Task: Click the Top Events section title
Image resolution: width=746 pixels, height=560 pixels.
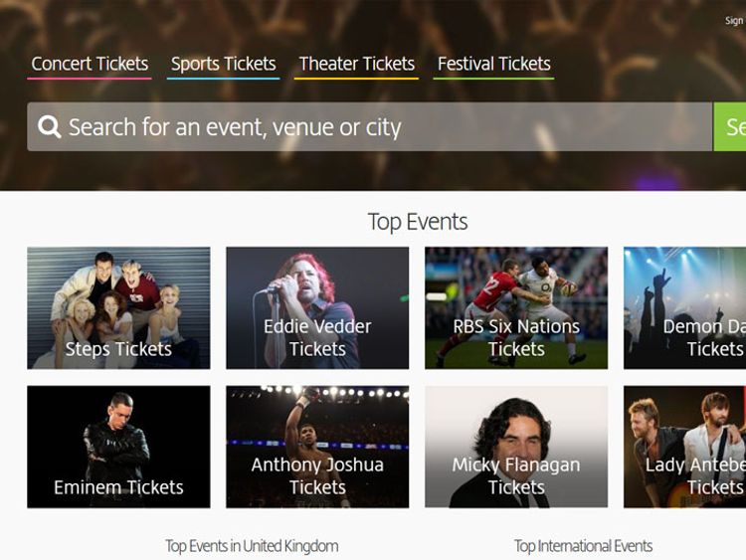Action: 417,221
